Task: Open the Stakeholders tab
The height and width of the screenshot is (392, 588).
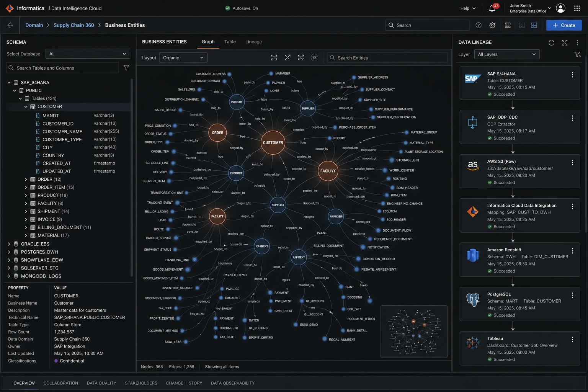Action: pos(141,383)
